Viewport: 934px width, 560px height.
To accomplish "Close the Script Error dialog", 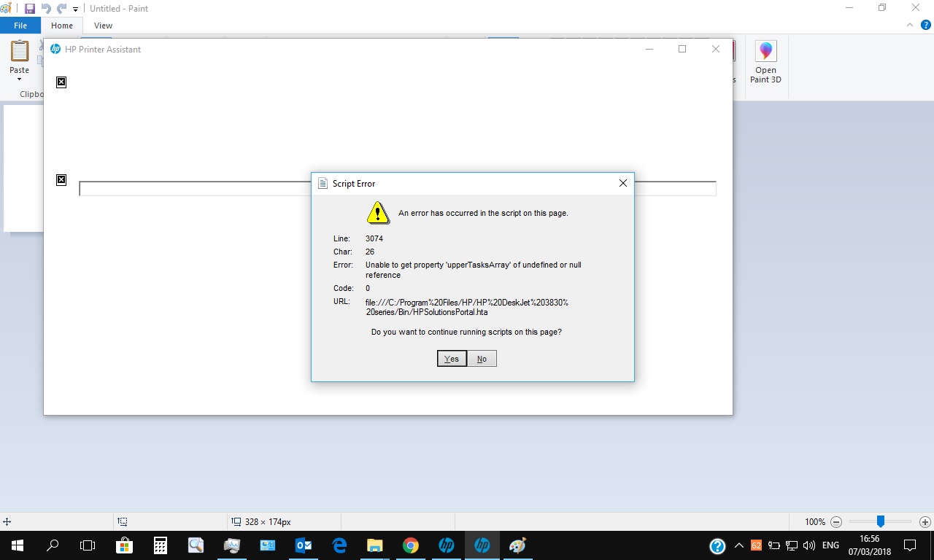I will (623, 184).
